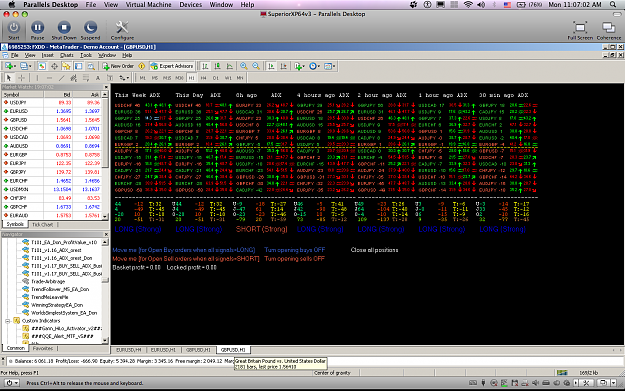The image size is (625, 391).
Task: Select the equidistant channel tool
Action: [x=73, y=78]
